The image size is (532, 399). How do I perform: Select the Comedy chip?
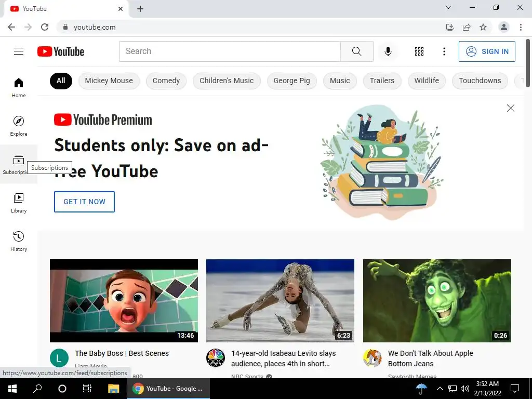pyautogui.click(x=166, y=81)
